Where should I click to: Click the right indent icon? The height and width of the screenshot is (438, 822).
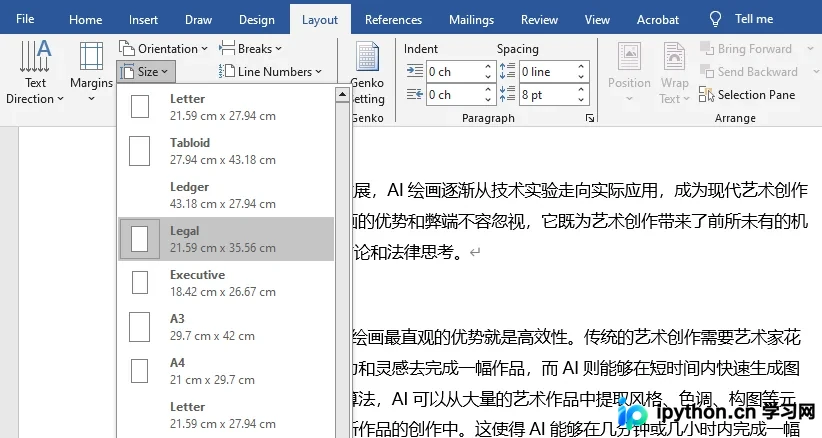point(414,94)
